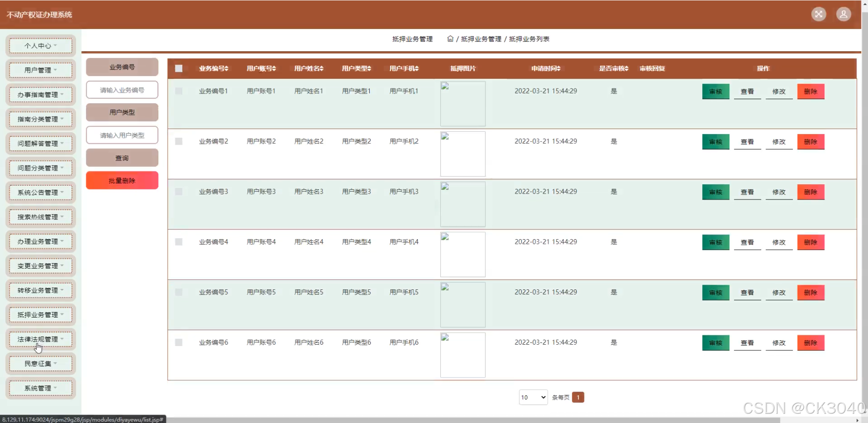Check the row checkbox for 业务编号6
The image size is (868, 423).
pos(179,342)
